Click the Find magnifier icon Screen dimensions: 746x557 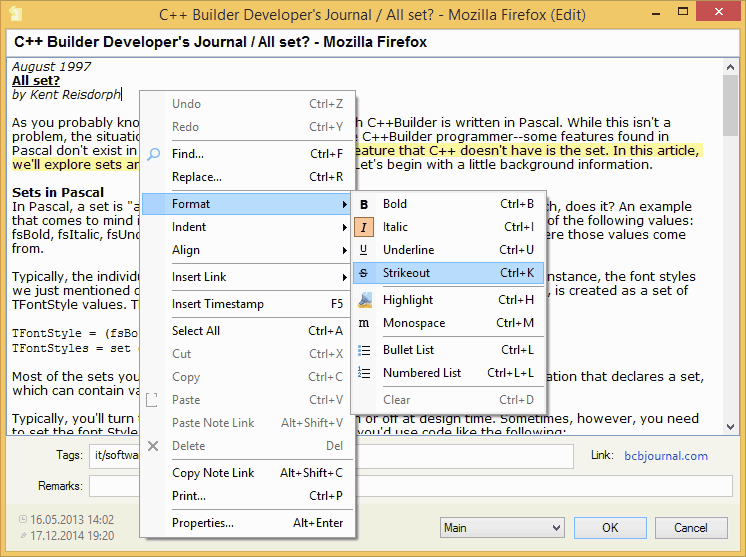tap(153, 154)
